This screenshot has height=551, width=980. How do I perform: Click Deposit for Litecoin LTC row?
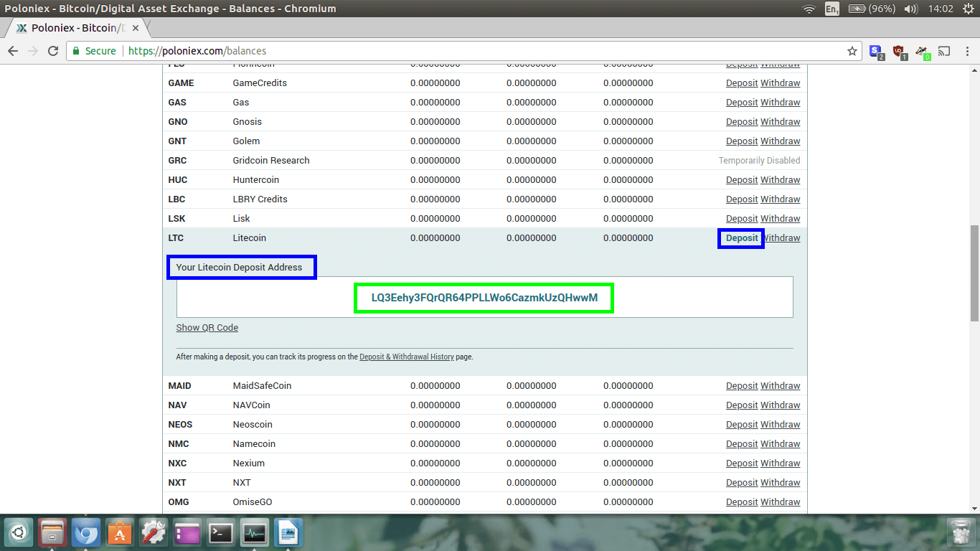click(742, 238)
